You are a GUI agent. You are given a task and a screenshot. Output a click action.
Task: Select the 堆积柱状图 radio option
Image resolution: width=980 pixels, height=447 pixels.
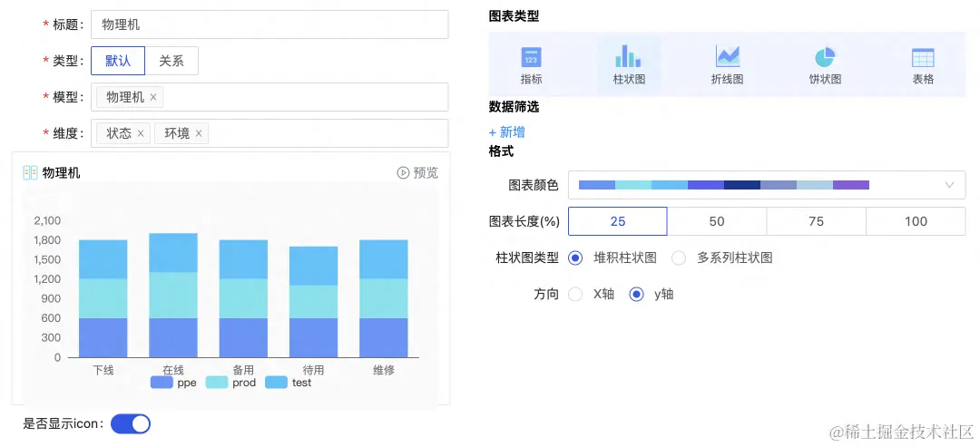575,258
